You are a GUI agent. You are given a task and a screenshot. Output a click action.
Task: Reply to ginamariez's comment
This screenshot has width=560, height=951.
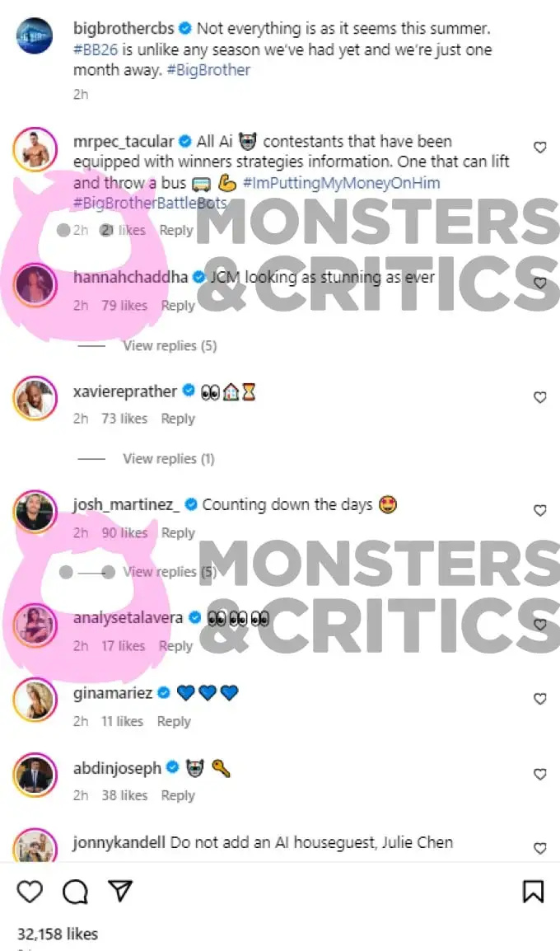click(174, 721)
